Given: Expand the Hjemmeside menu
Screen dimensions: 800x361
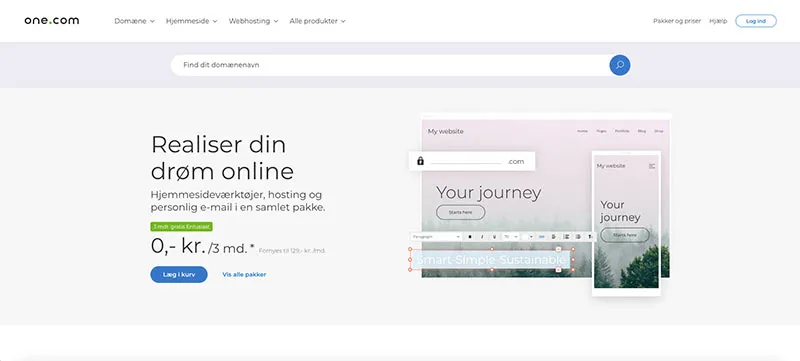Looking at the screenshot, I should [x=191, y=21].
